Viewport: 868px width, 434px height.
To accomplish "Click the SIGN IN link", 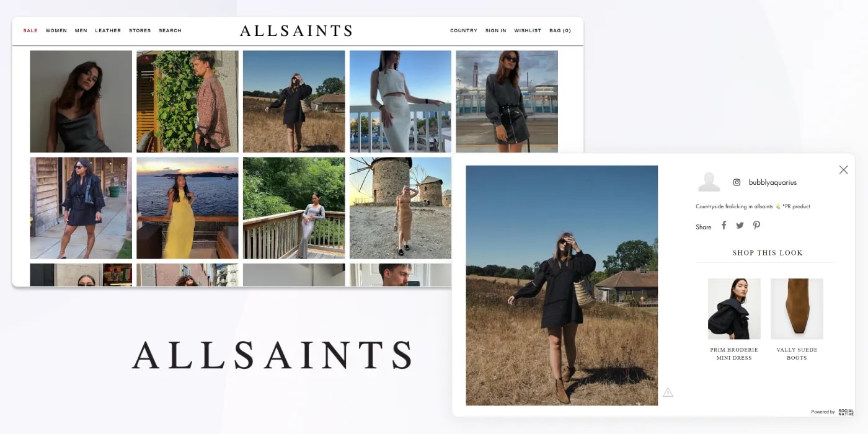I will 496,30.
